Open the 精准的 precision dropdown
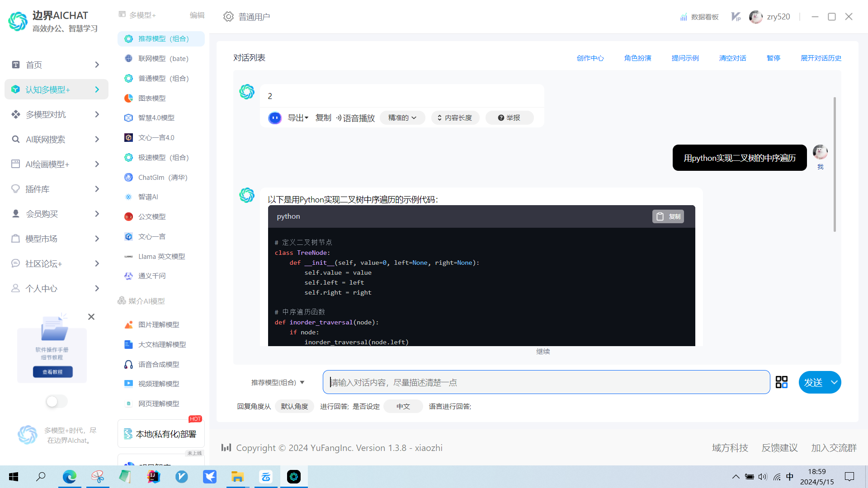This screenshot has width=868, height=488. tap(402, 118)
